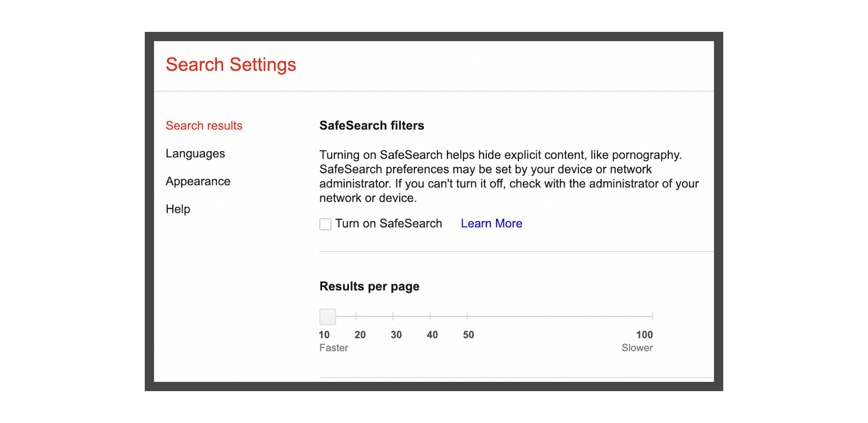
Task: Open the Learn More link about SafeSearch
Action: 491,224
